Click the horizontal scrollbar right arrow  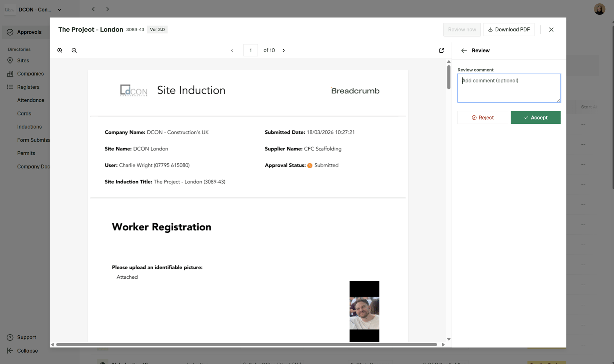(443, 345)
